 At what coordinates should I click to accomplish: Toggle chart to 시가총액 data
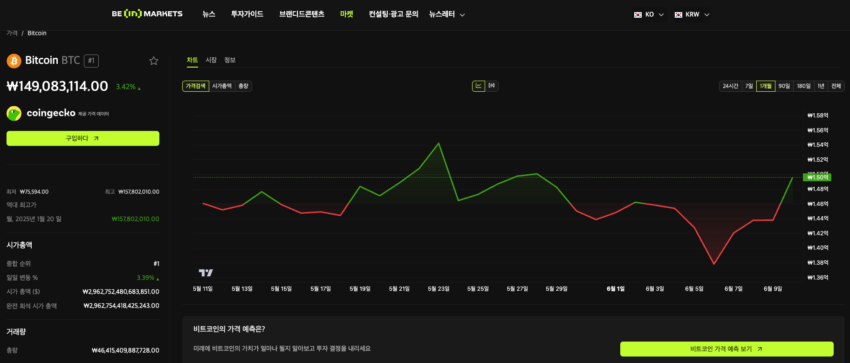click(x=222, y=86)
